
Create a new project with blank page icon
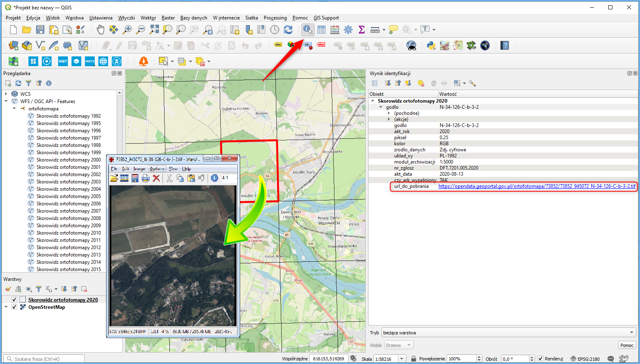(13, 30)
